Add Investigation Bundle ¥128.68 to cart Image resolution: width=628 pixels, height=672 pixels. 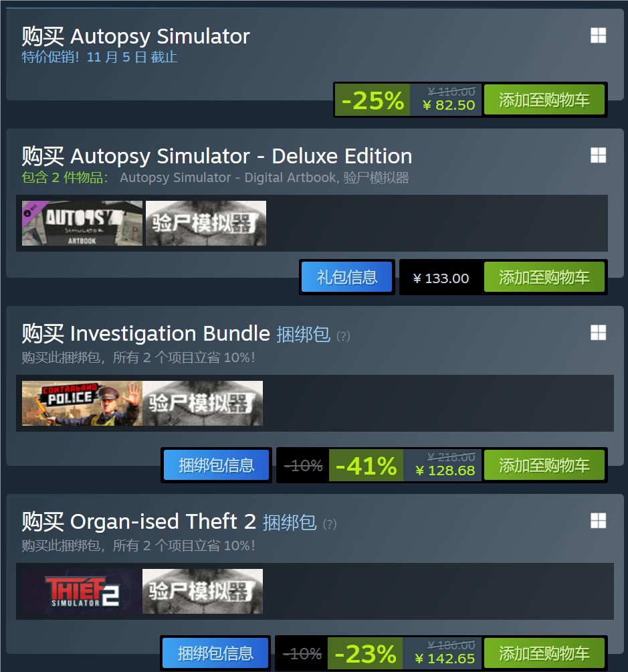(x=544, y=465)
